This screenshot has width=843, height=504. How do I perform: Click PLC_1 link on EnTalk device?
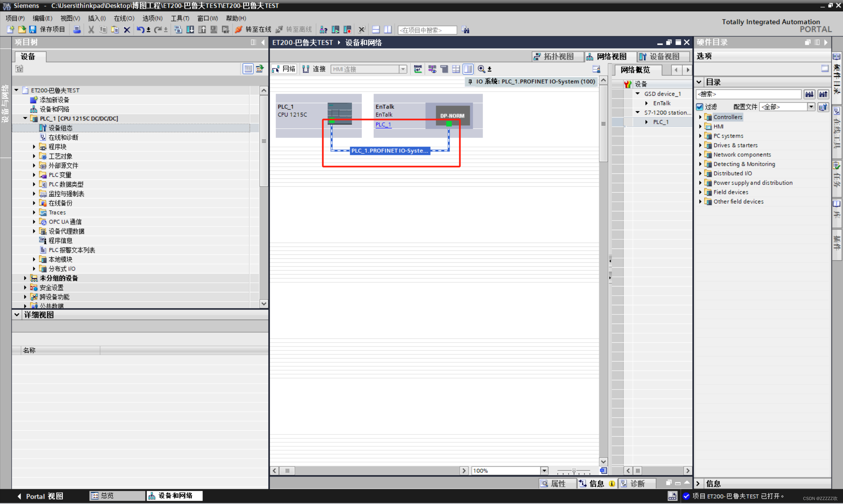(383, 124)
